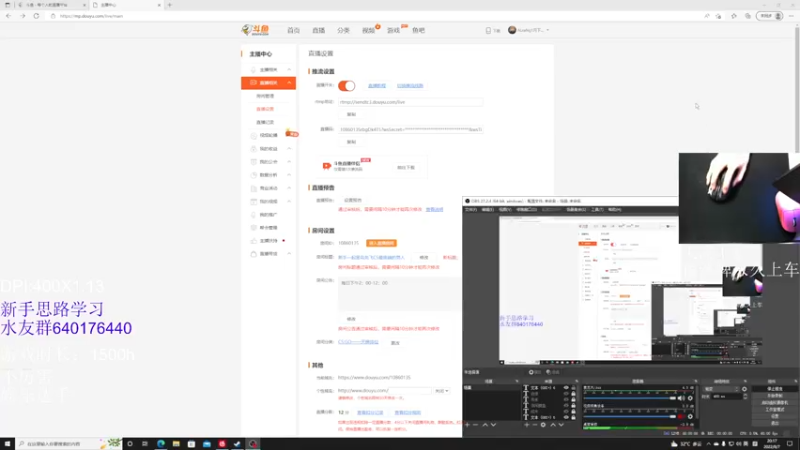This screenshot has height=450, width=800.
Task: Open the 直播 tab in Douyu navigation
Action: click(x=318, y=31)
